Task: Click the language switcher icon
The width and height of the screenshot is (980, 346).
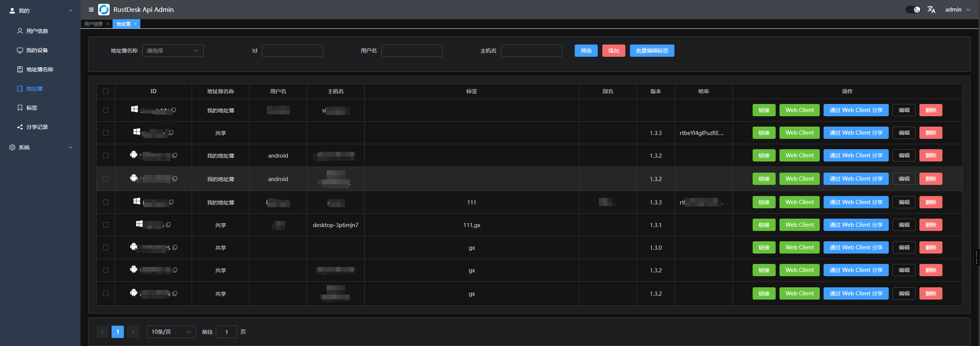Action: pos(932,10)
